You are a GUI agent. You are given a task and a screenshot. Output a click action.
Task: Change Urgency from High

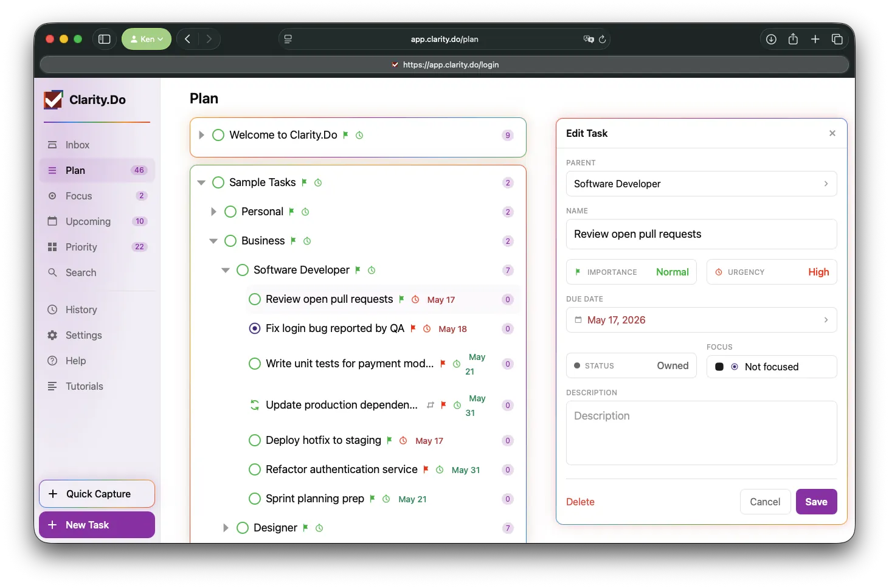(772, 272)
